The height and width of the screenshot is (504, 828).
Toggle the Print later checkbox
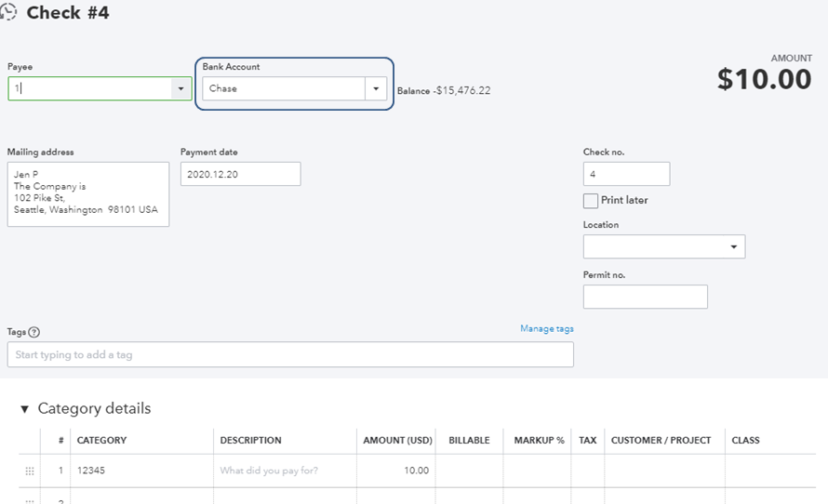point(591,201)
